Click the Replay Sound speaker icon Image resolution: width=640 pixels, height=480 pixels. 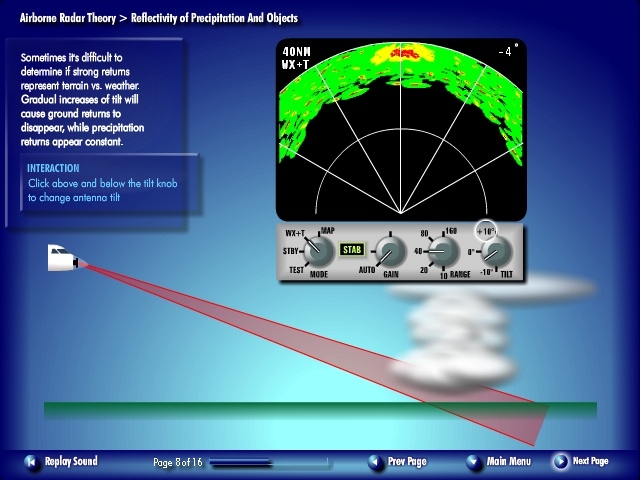(31, 462)
